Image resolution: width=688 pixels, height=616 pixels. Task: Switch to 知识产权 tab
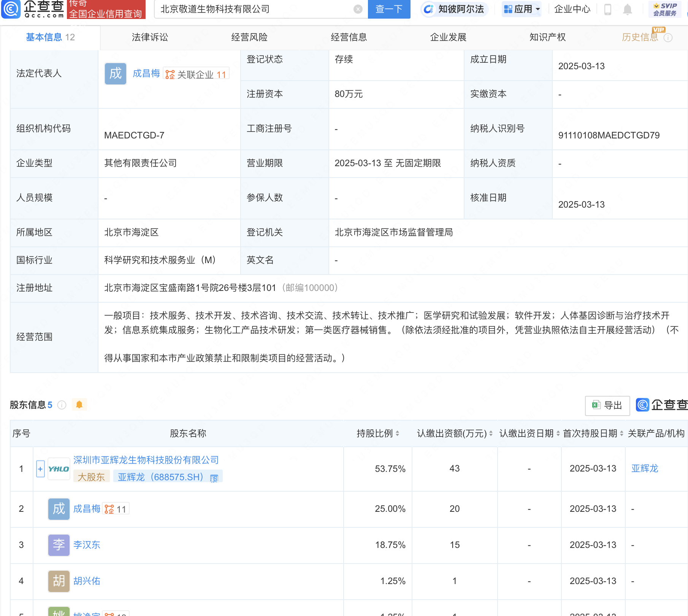(548, 37)
